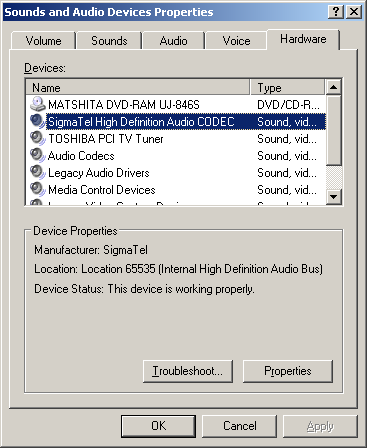The height and width of the screenshot is (448, 367).
Task: Click the greyed Apply button
Action: tap(320, 426)
